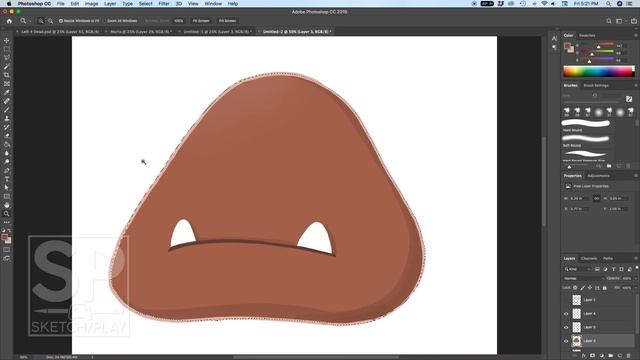Toggle link width and height in Properties
640x360 pixels.
coord(596,198)
